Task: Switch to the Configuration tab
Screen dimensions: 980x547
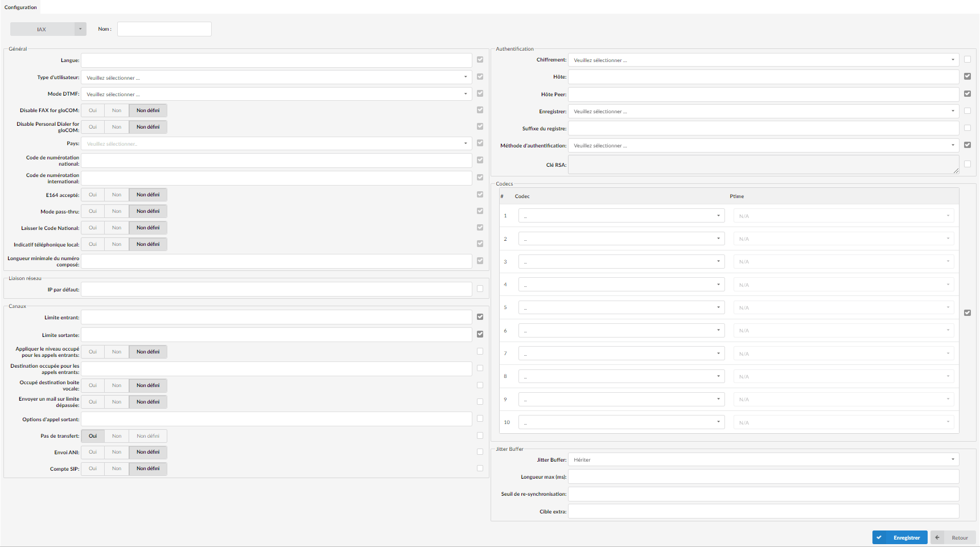Action: coord(20,7)
